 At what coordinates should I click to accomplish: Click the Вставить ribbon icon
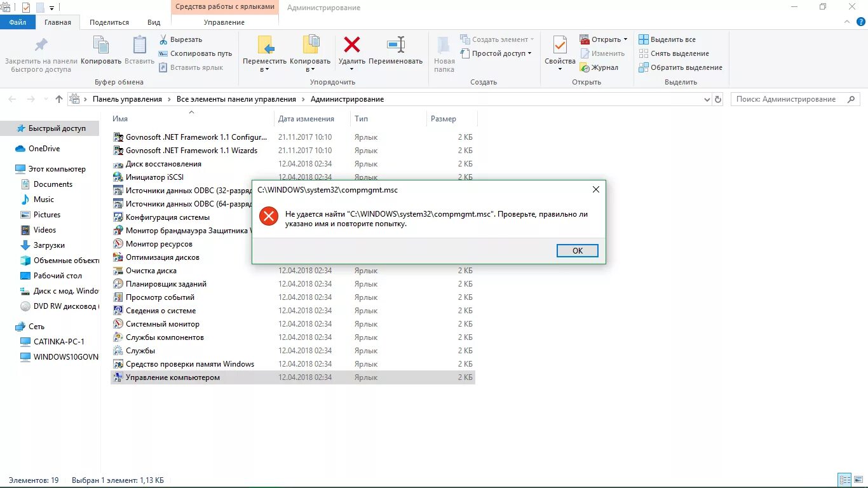(x=139, y=45)
